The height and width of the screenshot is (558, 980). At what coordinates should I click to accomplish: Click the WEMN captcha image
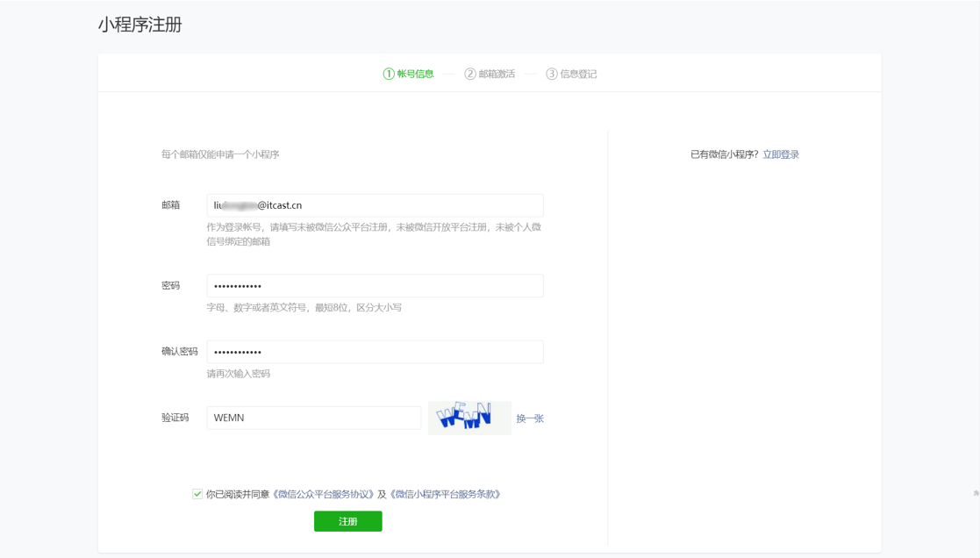(469, 418)
